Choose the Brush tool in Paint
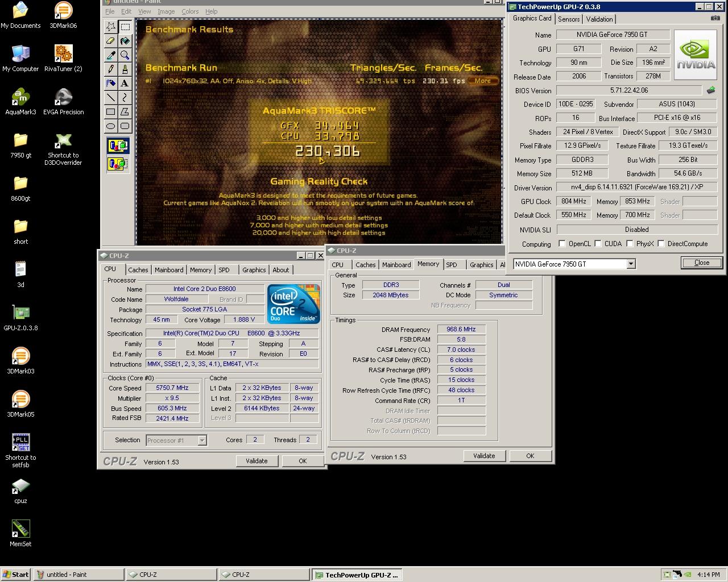The image size is (728, 582). pyautogui.click(x=125, y=69)
